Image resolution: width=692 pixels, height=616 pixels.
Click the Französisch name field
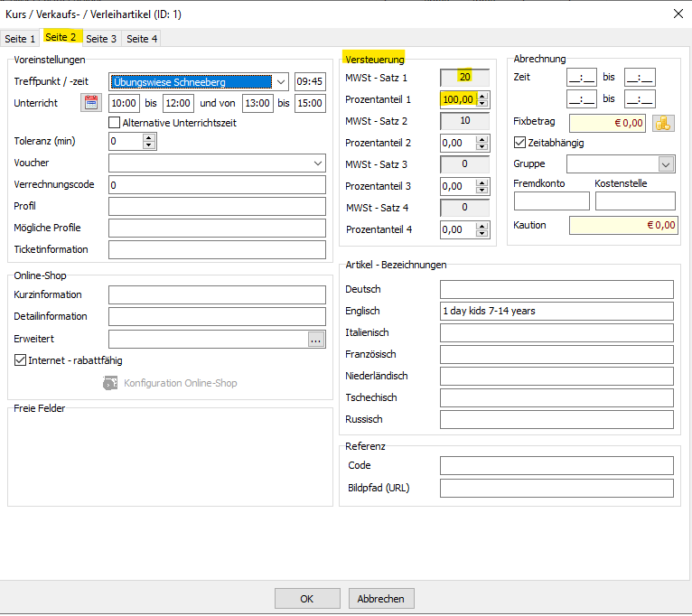557,354
